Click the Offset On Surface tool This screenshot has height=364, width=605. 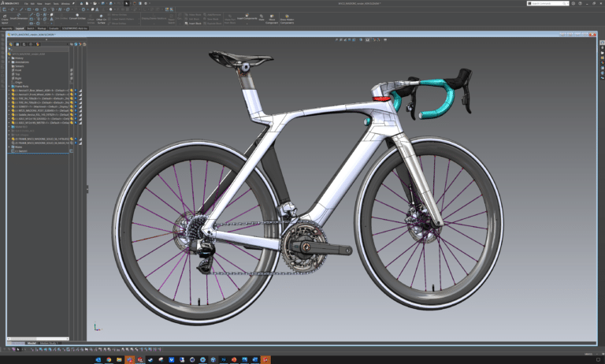coord(102,17)
